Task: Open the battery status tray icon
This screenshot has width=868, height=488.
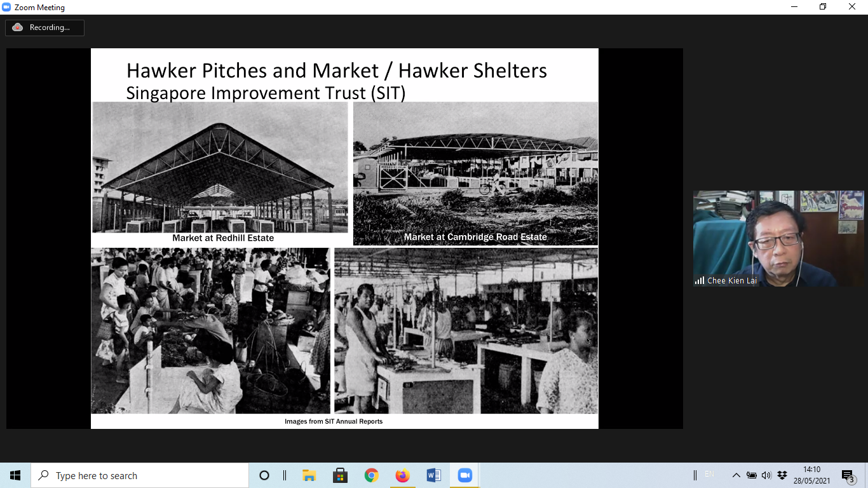Action: [x=752, y=475]
